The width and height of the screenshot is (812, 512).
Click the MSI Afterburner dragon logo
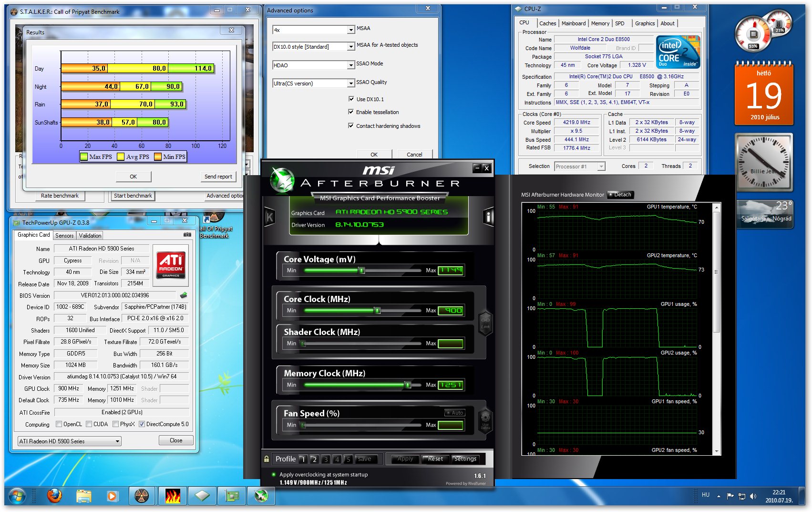[282, 180]
